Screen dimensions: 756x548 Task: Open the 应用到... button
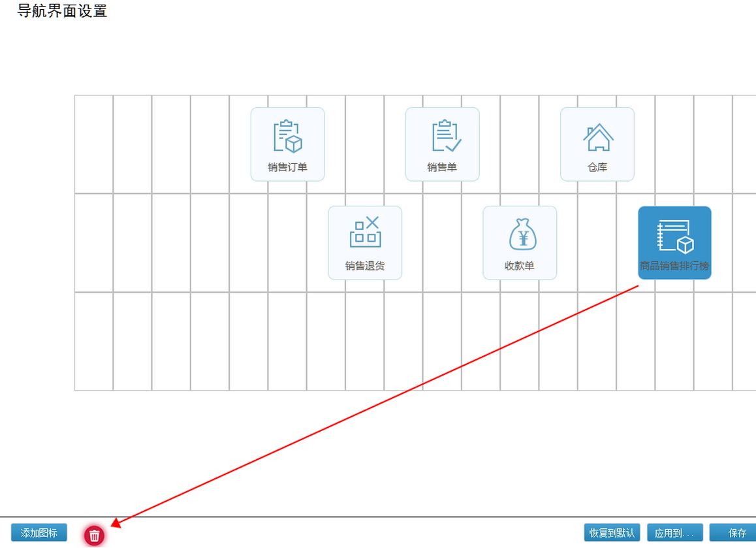click(674, 533)
